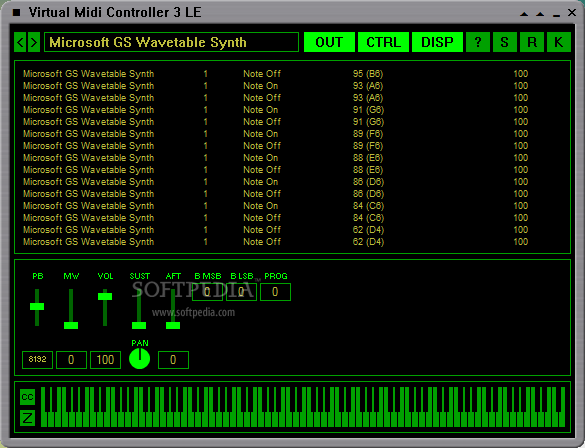
Task: Toggle the CTRL panel button
Action: tap(383, 42)
